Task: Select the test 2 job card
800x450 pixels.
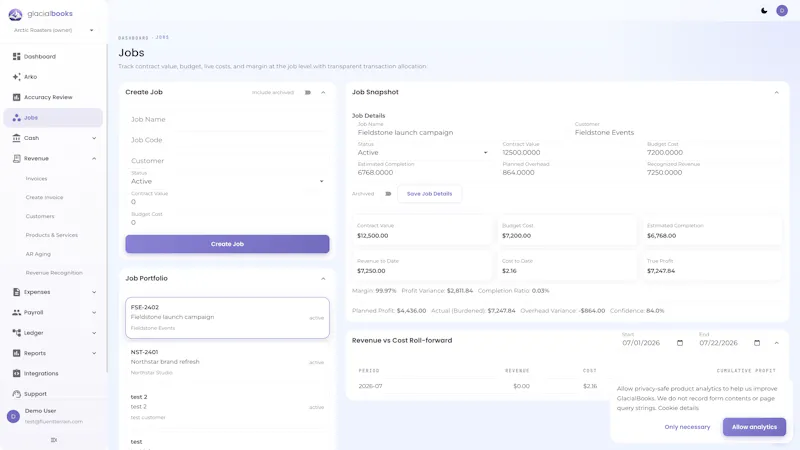Action: [227, 407]
